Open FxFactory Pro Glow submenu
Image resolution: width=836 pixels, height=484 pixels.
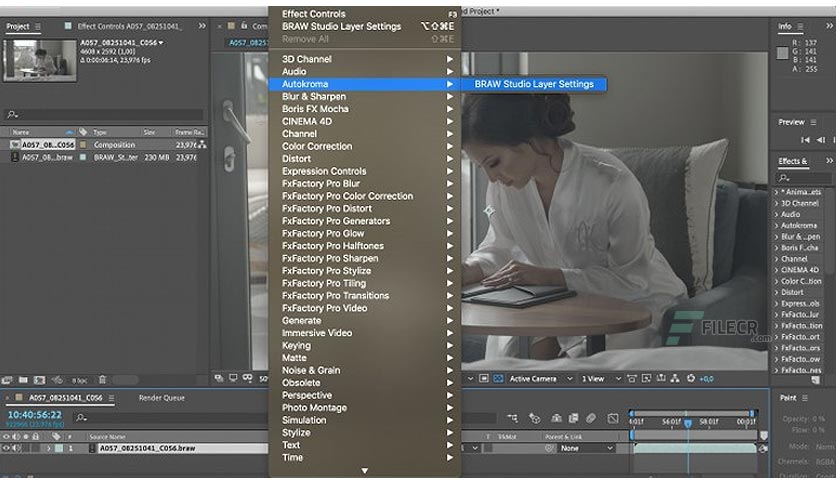click(x=365, y=233)
